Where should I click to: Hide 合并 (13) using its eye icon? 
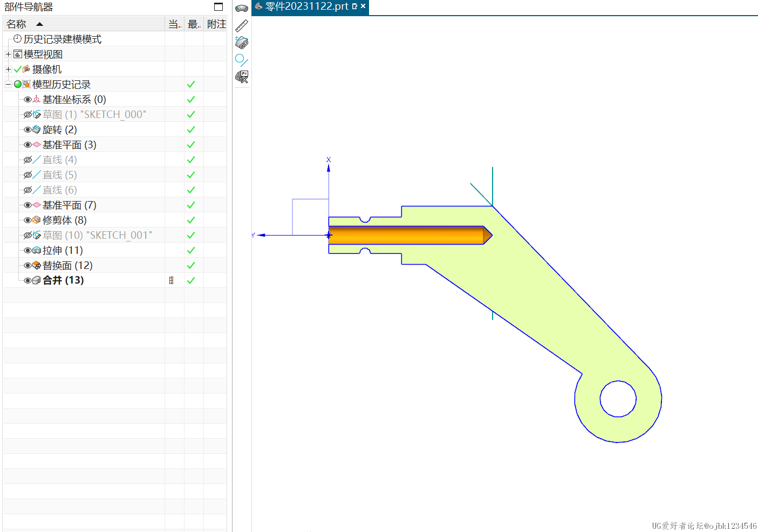pos(28,280)
